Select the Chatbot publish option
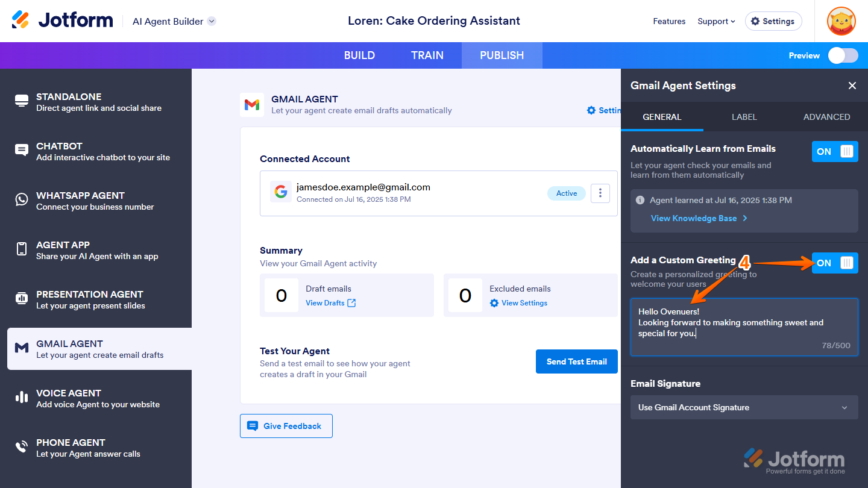 click(x=96, y=151)
